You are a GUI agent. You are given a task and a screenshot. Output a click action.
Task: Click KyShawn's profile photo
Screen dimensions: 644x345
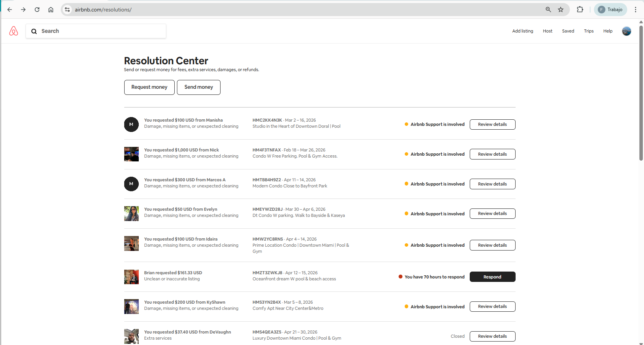point(131,307)
